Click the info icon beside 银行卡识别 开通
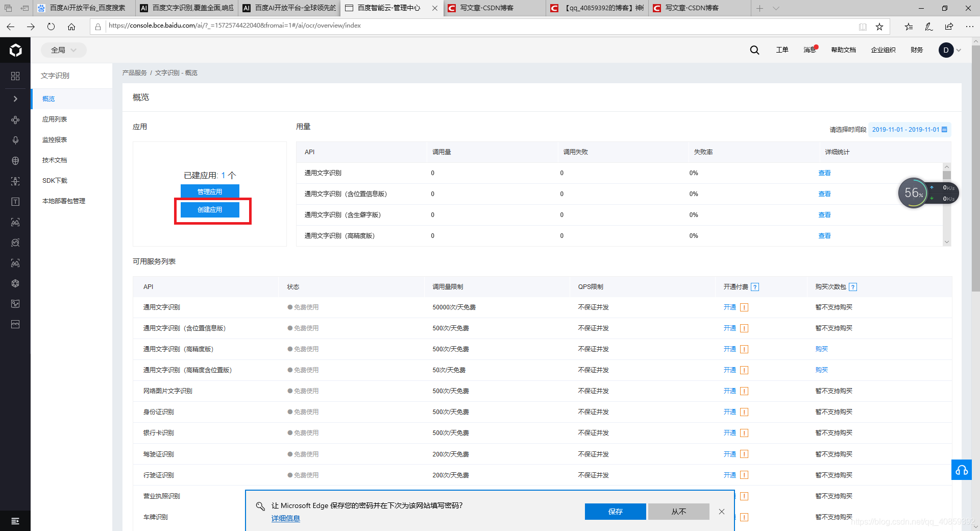 [744, 433]
